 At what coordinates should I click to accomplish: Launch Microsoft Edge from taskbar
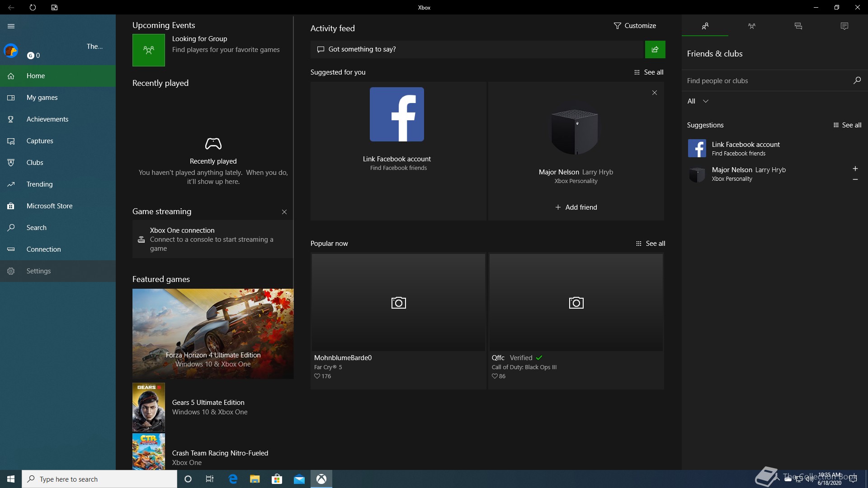click(x=233, y=479)
